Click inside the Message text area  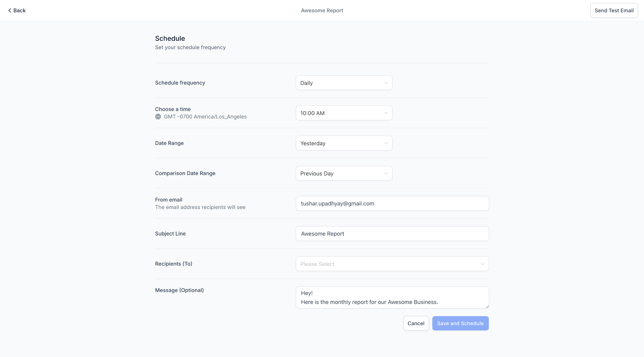pos(392,298)
